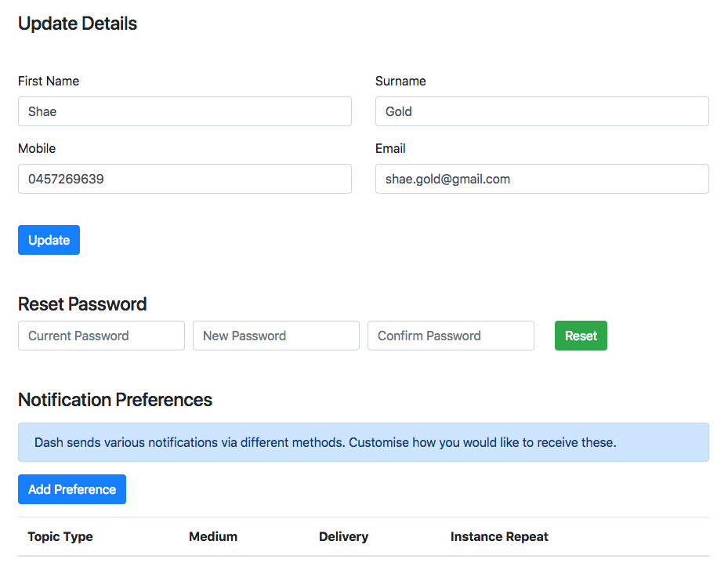Click the Delivery column header
The image size is (728, 570).
pos(343,536)
